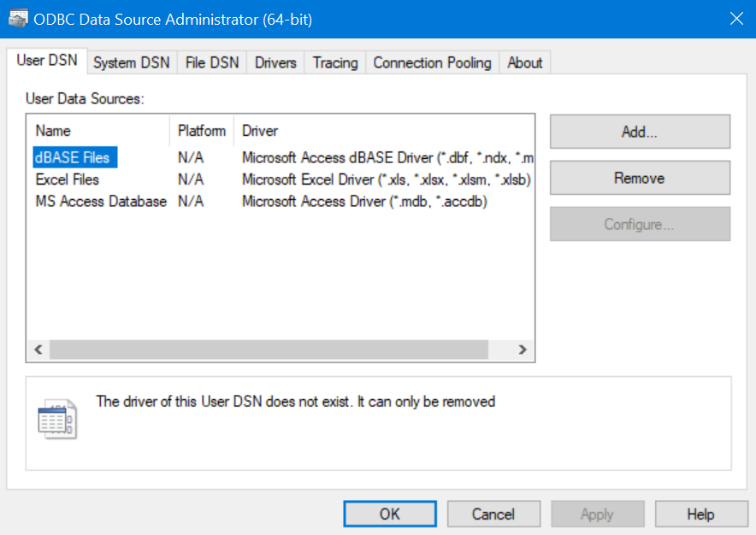Screen dimensions: 756x535
Task: Click the Platform column header
Action: coord(202,131)
